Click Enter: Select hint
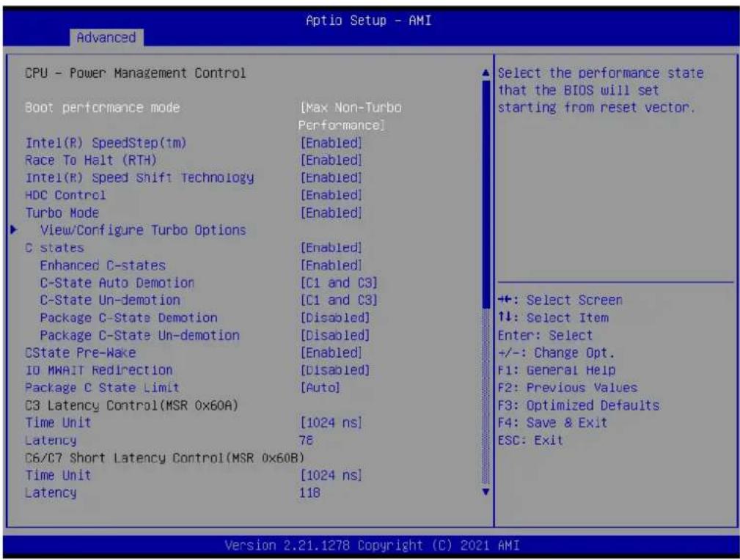Image resolution: width=740 pixels, height=560 pixels. (x=546, y=335)
